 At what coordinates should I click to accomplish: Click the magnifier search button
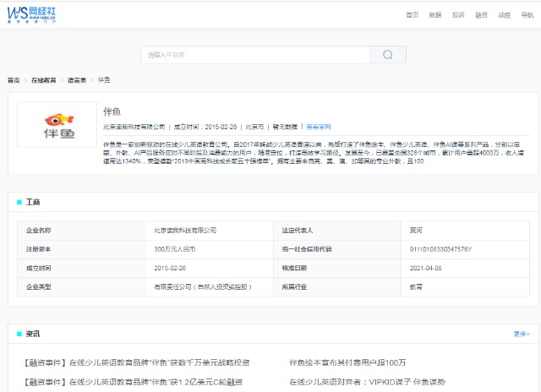click(388, 55)
